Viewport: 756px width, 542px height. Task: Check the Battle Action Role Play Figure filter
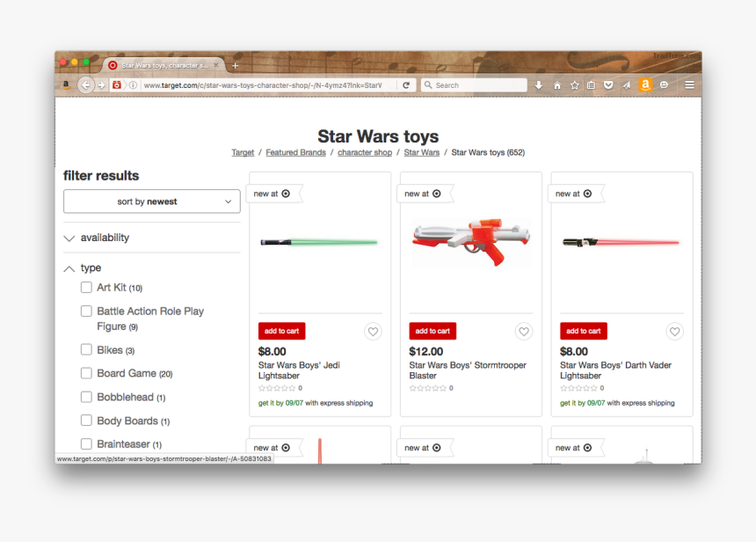pos(86,311)
